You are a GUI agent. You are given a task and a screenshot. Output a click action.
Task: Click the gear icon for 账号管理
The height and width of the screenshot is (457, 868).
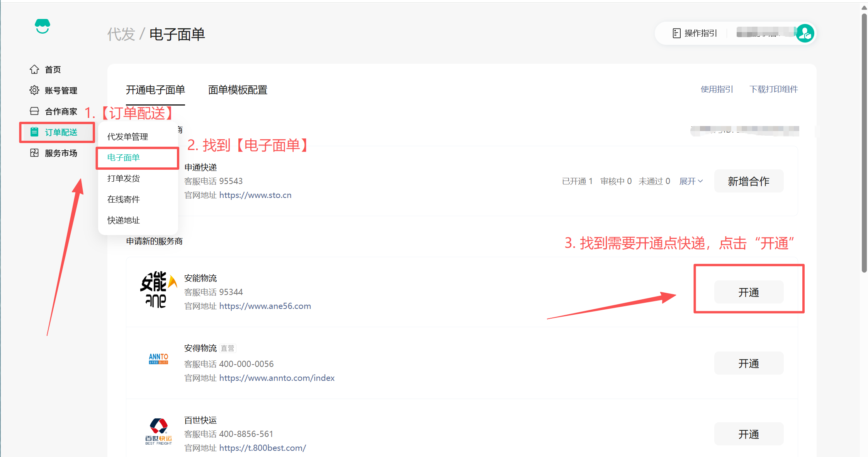[x=34, y=90]
